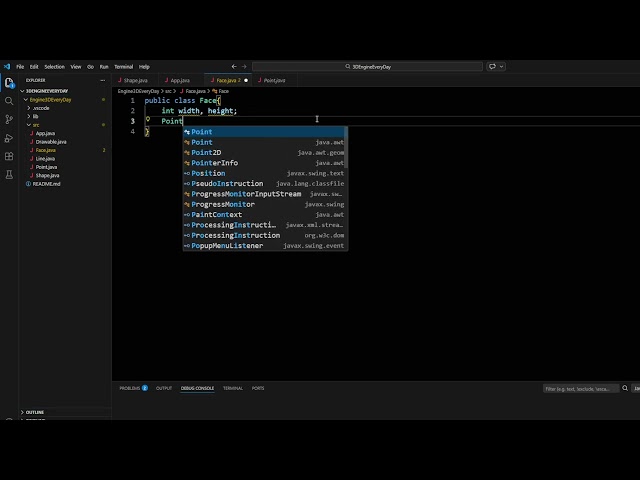Choose the PopupMenuListener suggestion
640x480 pixels.
[264, 246]
